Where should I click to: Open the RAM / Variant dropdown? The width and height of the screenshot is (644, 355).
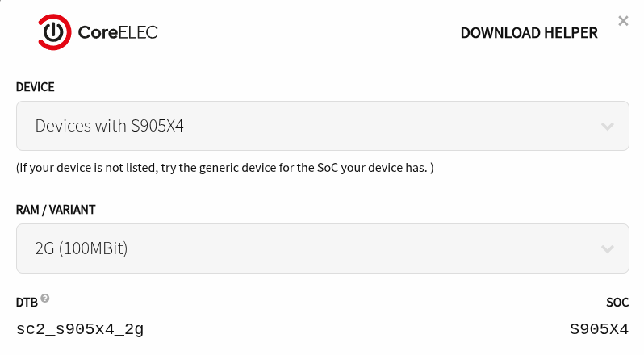click(x=322, y=248)
